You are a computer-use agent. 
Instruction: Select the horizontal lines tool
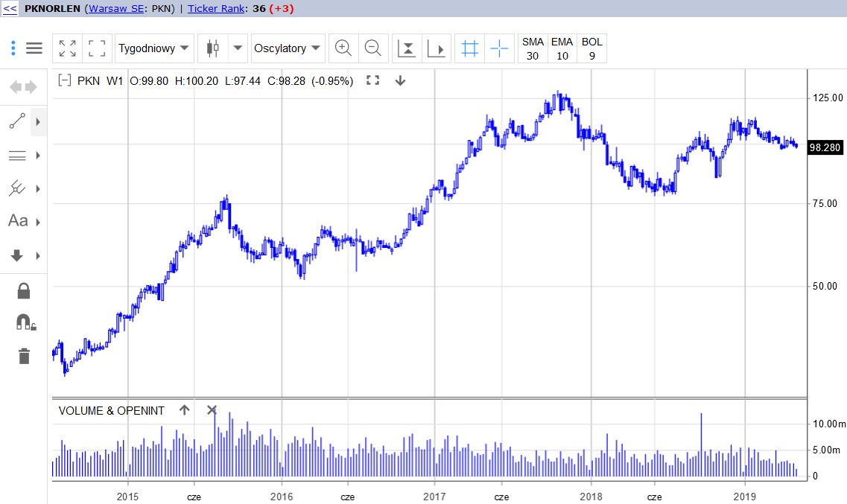16,156
